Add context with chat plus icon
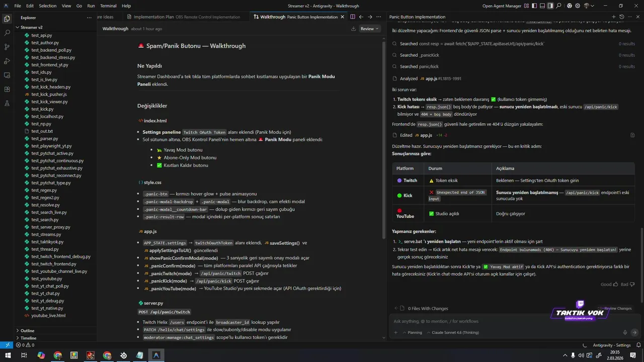The height and width of the screenshot is (362, 644). 395,332
